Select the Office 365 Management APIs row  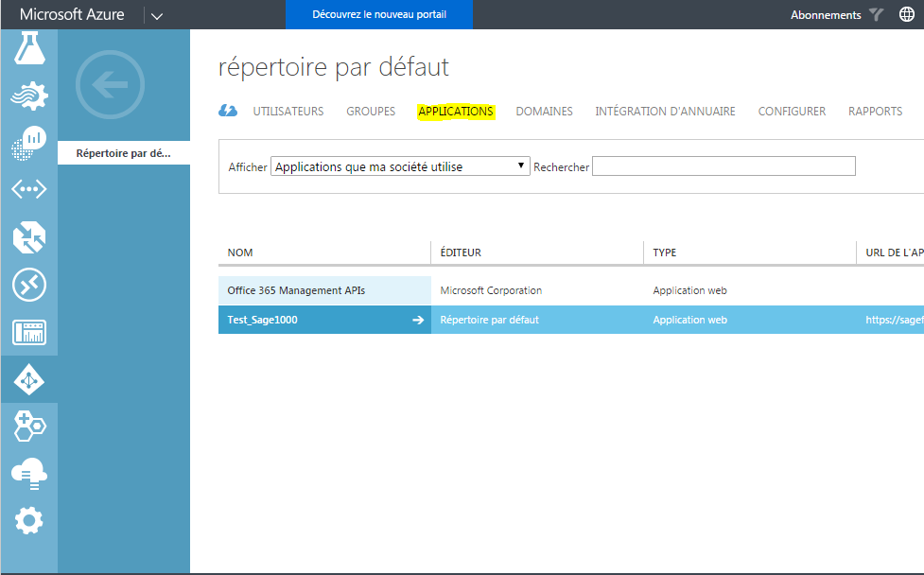coord(571,290)
